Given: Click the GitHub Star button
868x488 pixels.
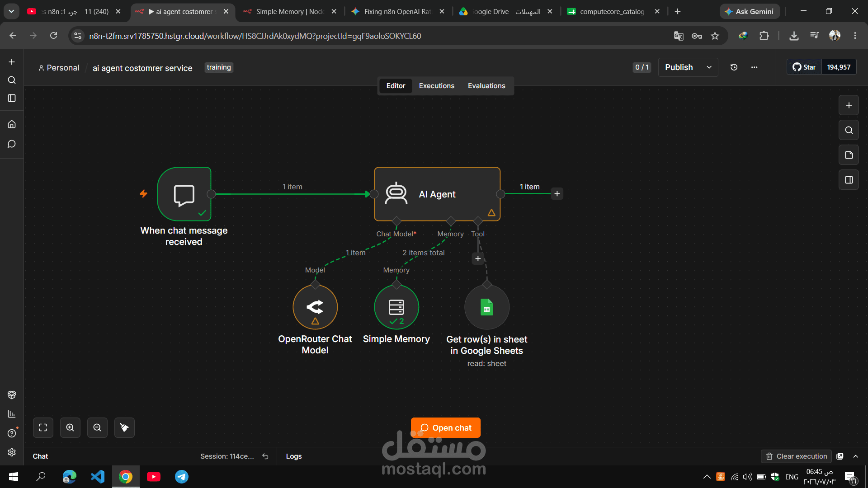Looking at the screenshot, I should tap(804, 67).
